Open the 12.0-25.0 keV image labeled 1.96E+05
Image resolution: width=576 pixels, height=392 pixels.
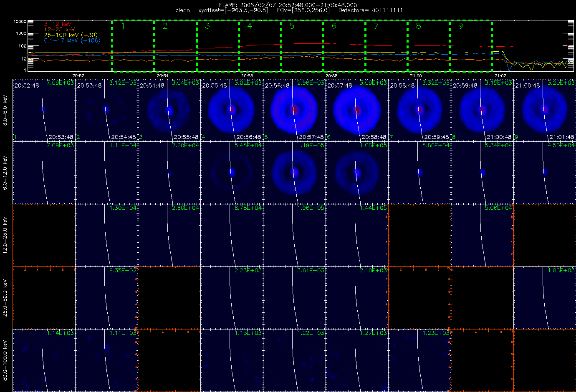tap(294, 235)
